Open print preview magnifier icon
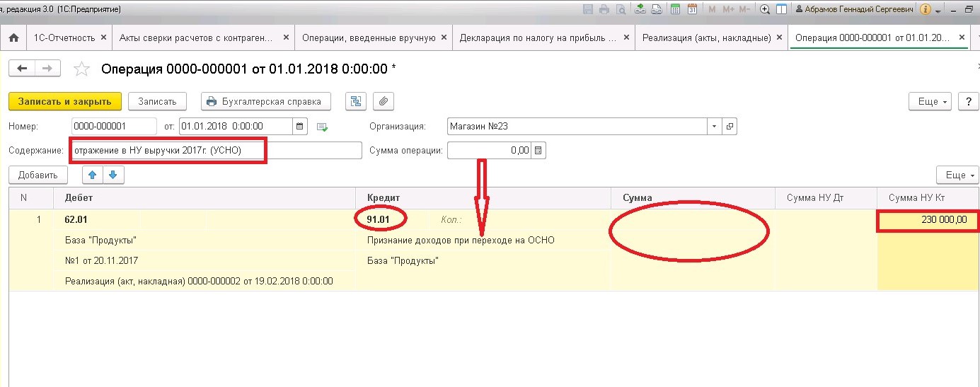This screenshot has width=980, height=387. [620, 10]
